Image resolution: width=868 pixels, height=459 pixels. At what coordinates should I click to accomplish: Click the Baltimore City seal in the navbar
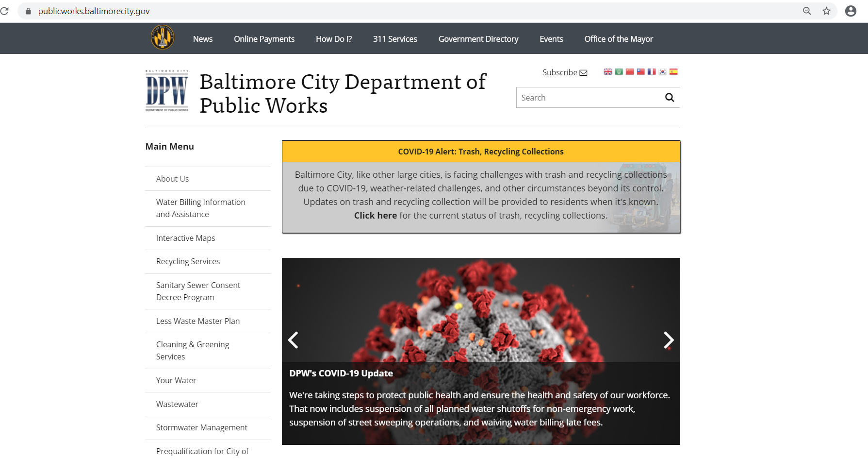click(x=162, y=38)
